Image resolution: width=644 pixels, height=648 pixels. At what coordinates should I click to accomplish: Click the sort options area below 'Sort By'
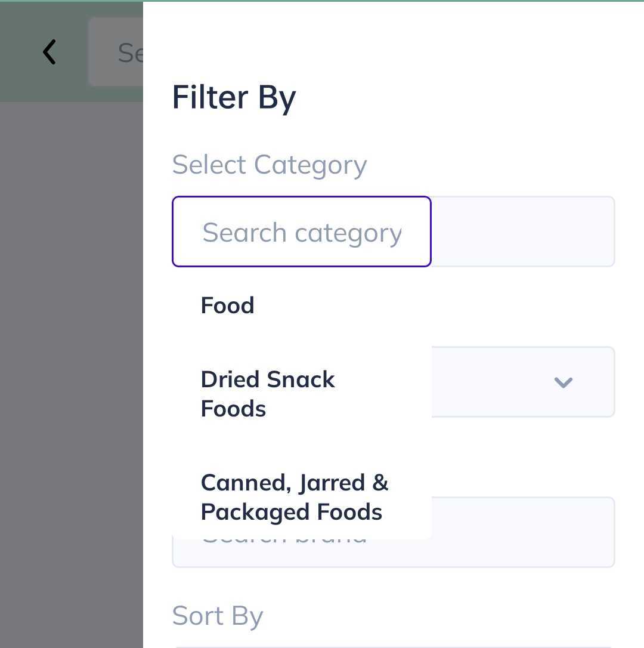(393, 644)
